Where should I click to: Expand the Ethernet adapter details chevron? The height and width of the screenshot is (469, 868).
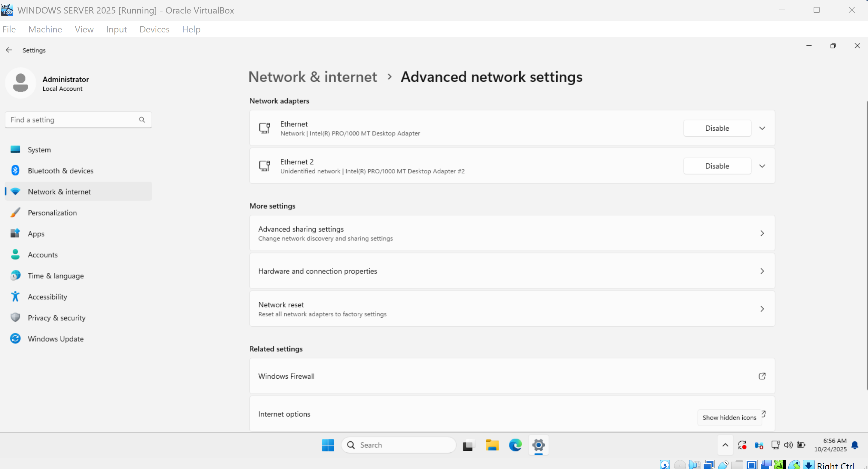[x=762, y=128]
